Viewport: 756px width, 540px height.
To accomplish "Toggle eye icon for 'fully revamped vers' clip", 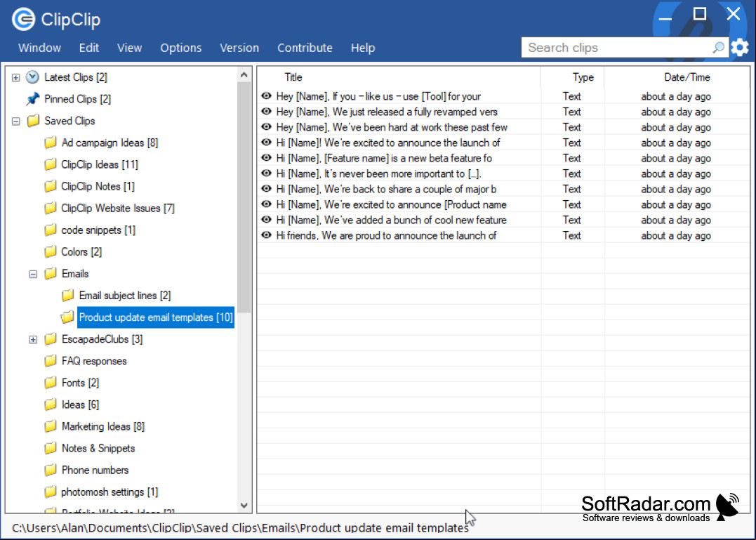I will [x=266, y=112].
